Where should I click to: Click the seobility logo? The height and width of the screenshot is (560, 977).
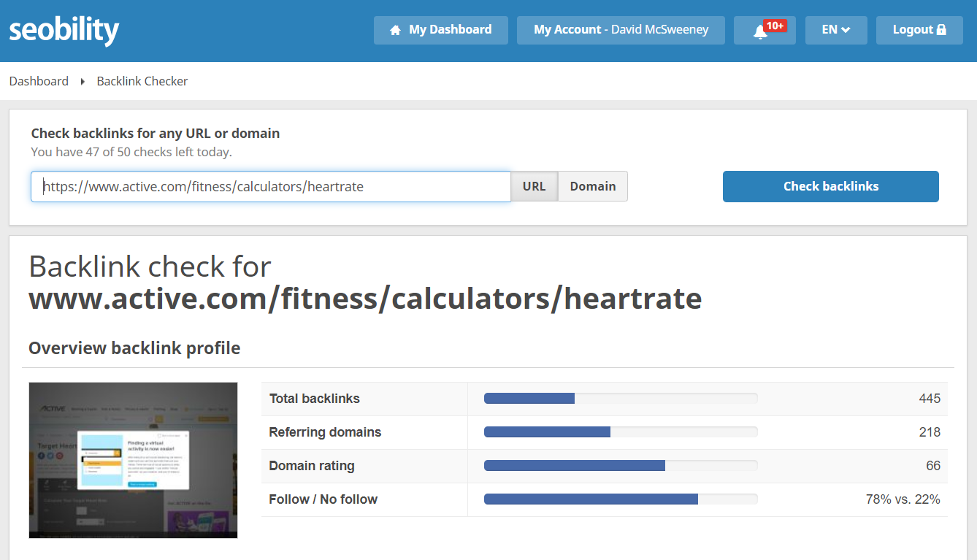(64, 30)
